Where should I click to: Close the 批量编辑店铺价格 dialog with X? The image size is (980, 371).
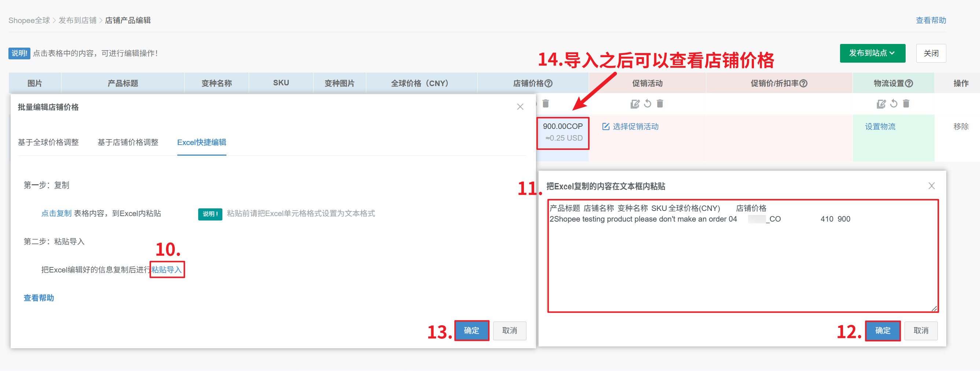pyautogui.click(x=520, y=107)
